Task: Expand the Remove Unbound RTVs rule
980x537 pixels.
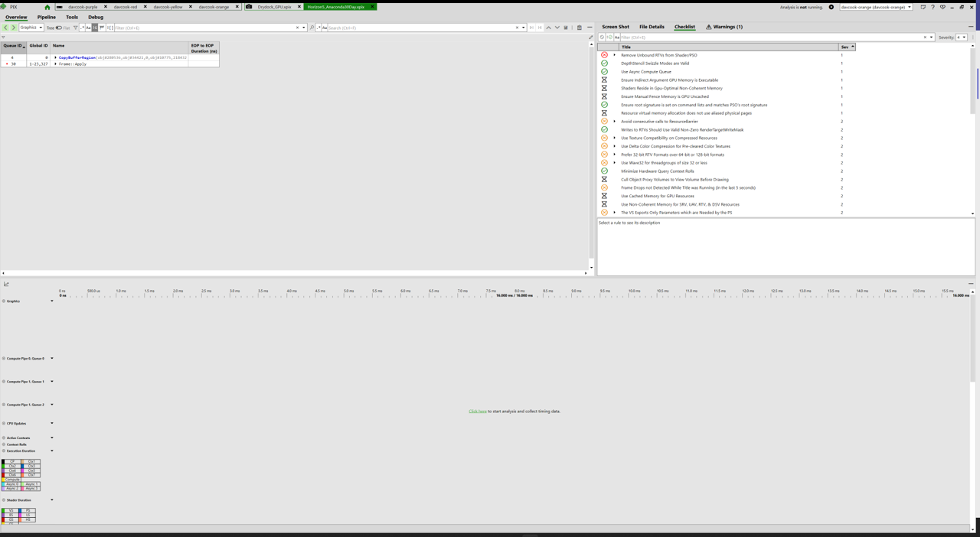Action: click(614, 55)
